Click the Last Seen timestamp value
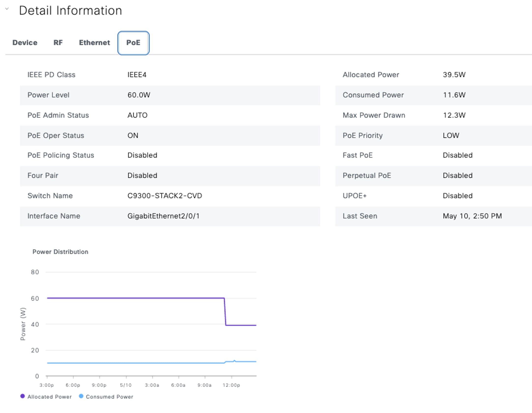The width and height of the screenshot is (532, 413). [x=472, y=216]
